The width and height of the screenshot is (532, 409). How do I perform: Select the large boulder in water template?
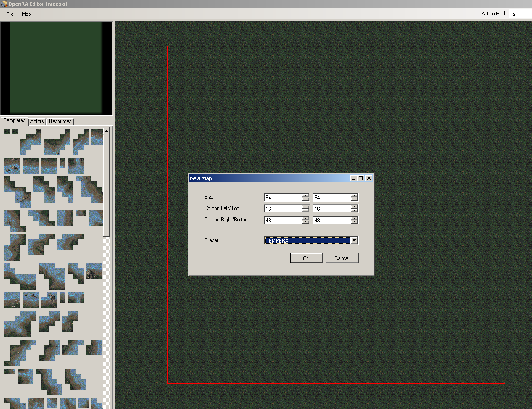pyautogui.click(x=94, y=271)
